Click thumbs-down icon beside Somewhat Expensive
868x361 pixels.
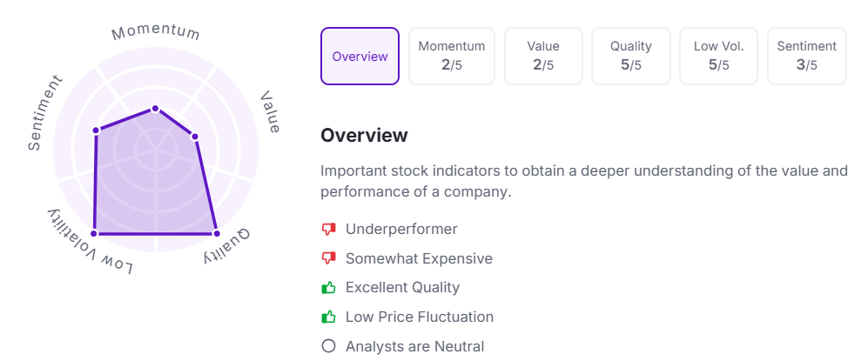[328, 258]
